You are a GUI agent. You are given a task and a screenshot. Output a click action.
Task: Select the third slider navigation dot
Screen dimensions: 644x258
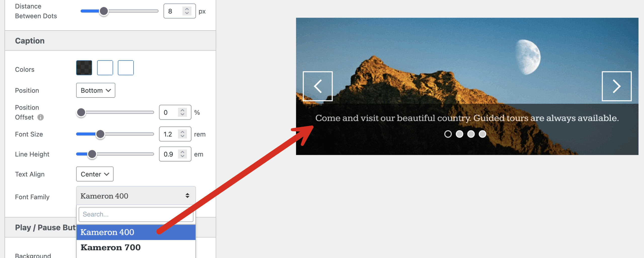pyautogui.click(x=471, y=134)
